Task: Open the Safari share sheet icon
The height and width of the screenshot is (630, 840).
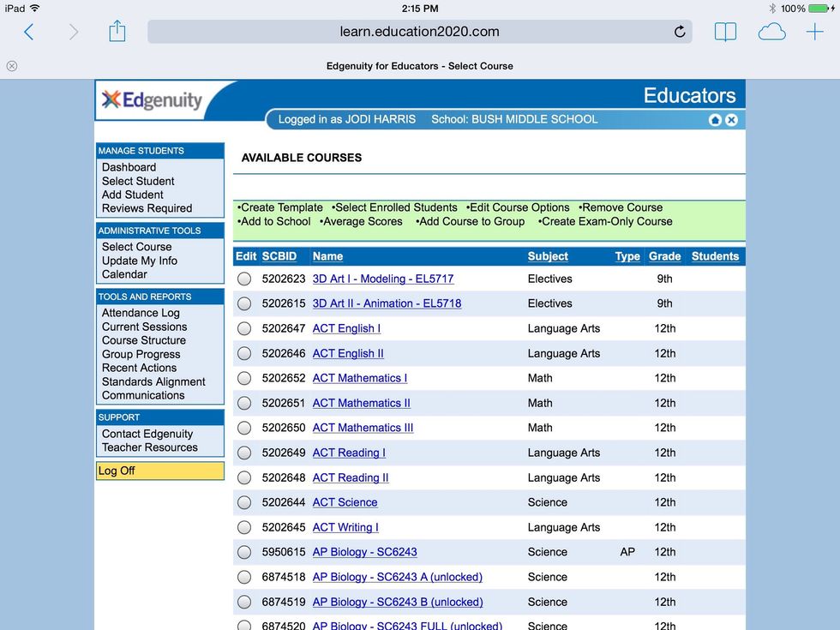Action: point(117,33)
